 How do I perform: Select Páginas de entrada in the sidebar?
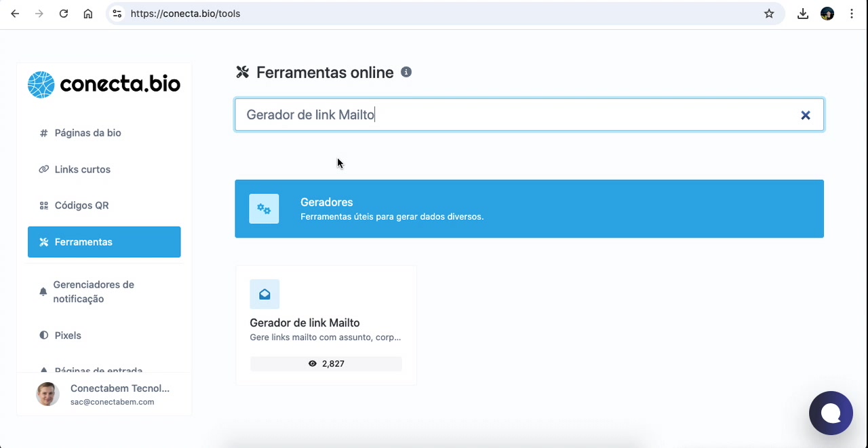[99, 371]
